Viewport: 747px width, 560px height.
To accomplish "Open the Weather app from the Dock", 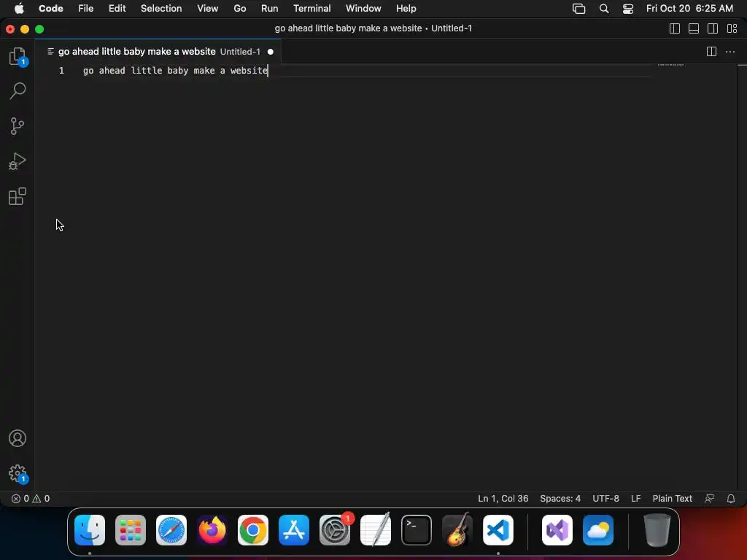I will click(598, 530).
